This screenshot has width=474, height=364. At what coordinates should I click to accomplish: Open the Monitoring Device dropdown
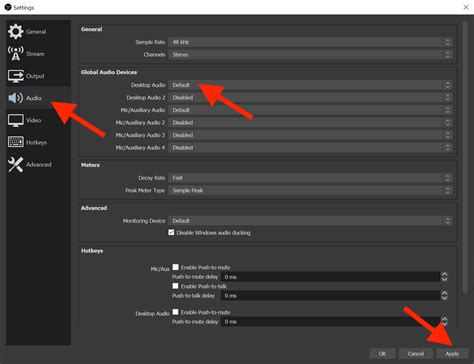point(310,221)
